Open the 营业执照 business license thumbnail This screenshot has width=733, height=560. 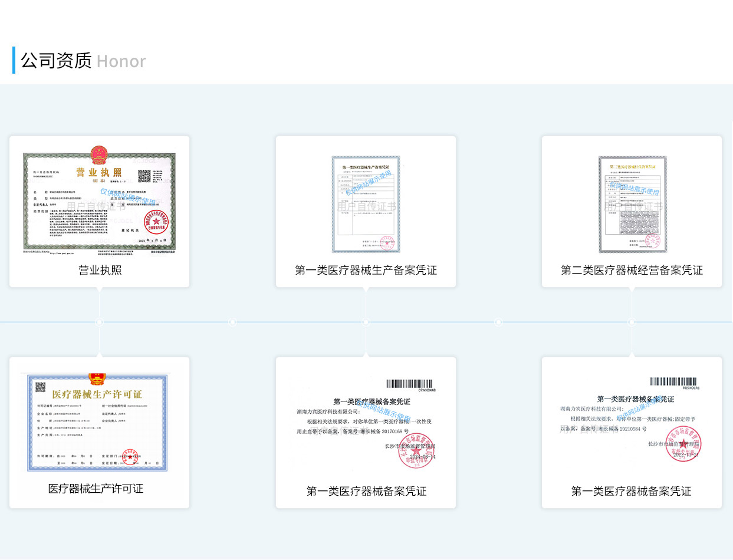[x=98, y=203]
